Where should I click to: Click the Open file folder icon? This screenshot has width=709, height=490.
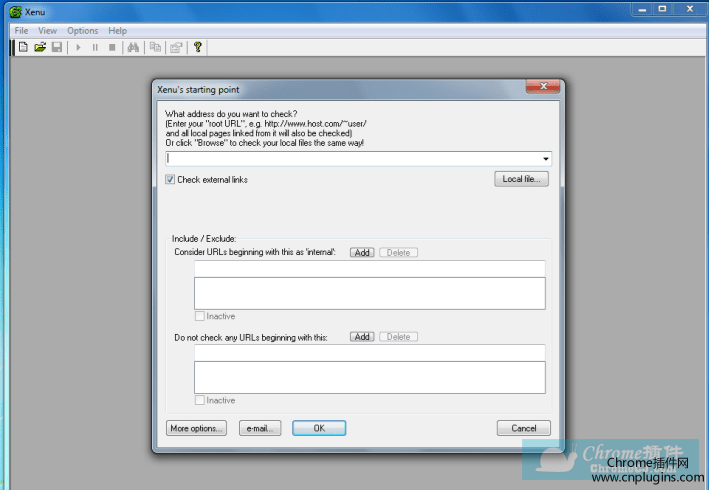click(40, 47)
